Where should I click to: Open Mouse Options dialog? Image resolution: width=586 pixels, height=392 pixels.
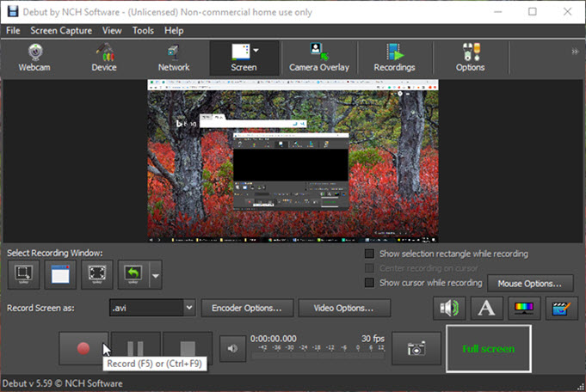[530, 283]
